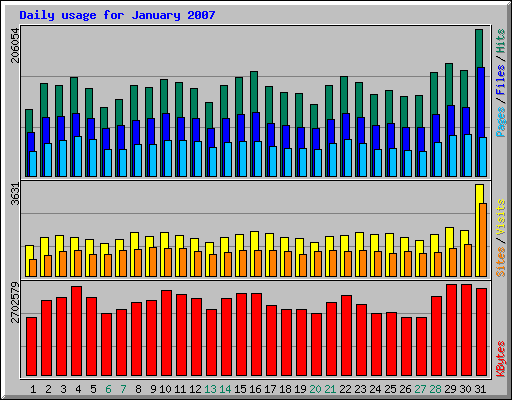Click day label 30 on the x-axis
Viewport: 512px width, 400px height.
465,389
